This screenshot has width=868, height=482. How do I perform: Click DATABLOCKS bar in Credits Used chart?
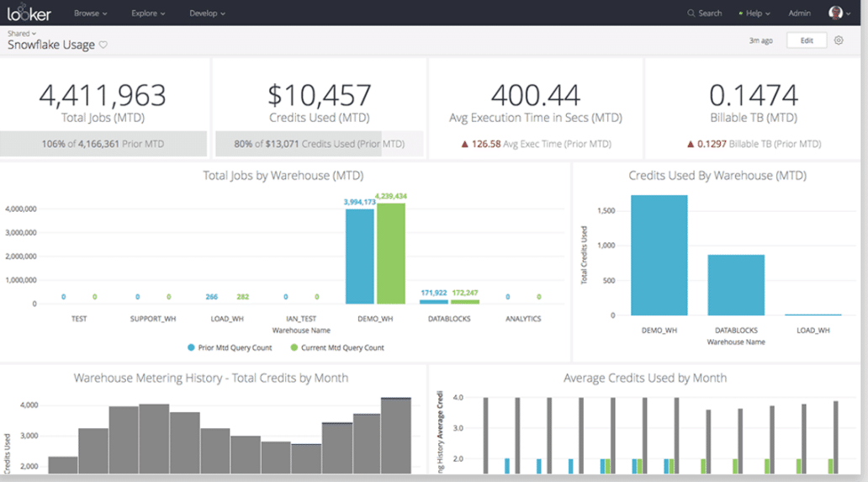pos(736,285)
